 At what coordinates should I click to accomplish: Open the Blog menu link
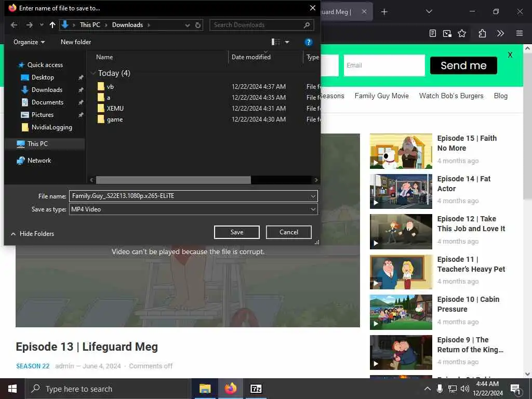501,96
